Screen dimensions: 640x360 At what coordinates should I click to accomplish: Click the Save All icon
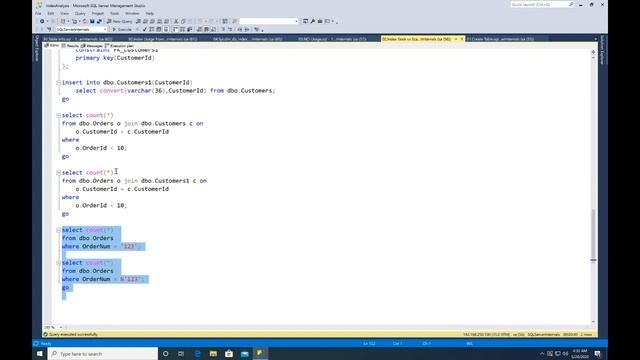click(x=99, y=21)
